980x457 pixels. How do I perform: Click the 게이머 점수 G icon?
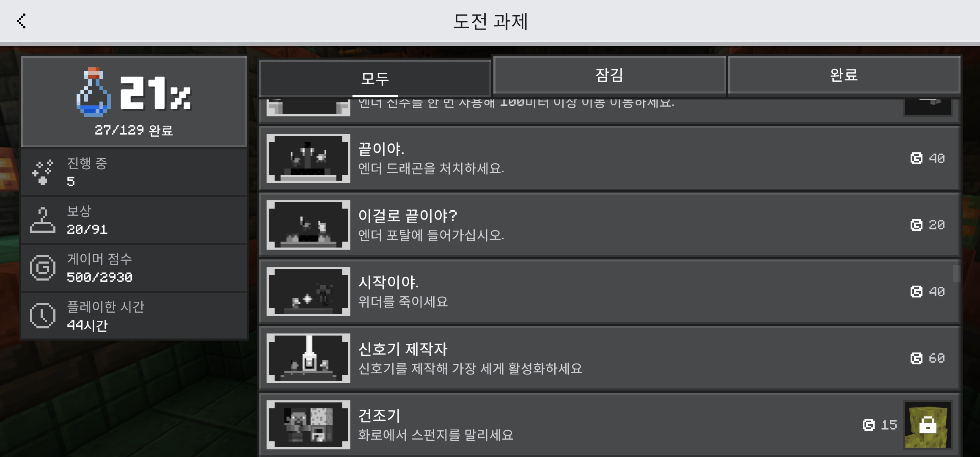tap(42, 268)
